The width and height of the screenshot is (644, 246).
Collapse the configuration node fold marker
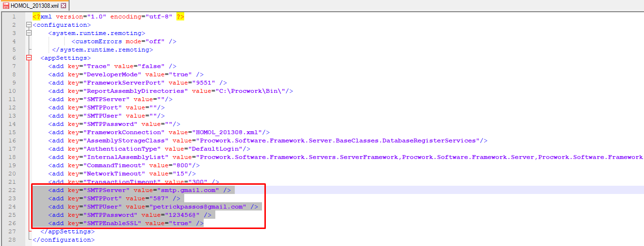tap(29, 25)
